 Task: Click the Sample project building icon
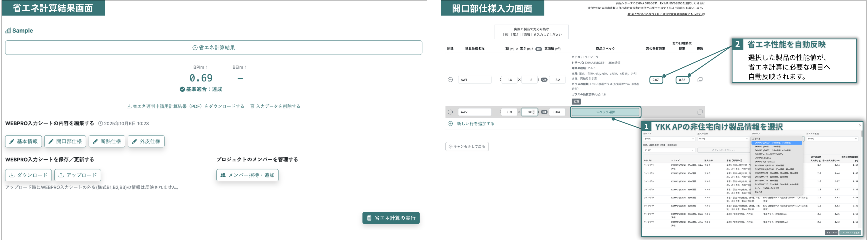8,31
